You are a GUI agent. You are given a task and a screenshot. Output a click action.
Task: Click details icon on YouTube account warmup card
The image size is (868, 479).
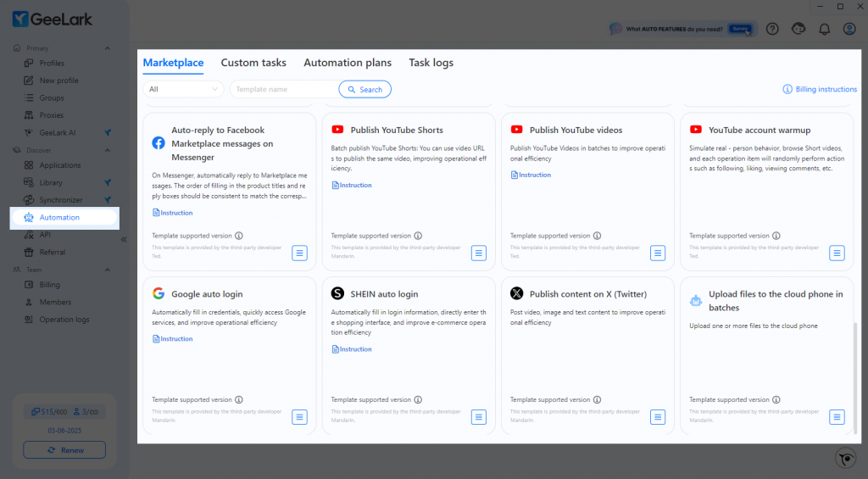pos(837,253)
